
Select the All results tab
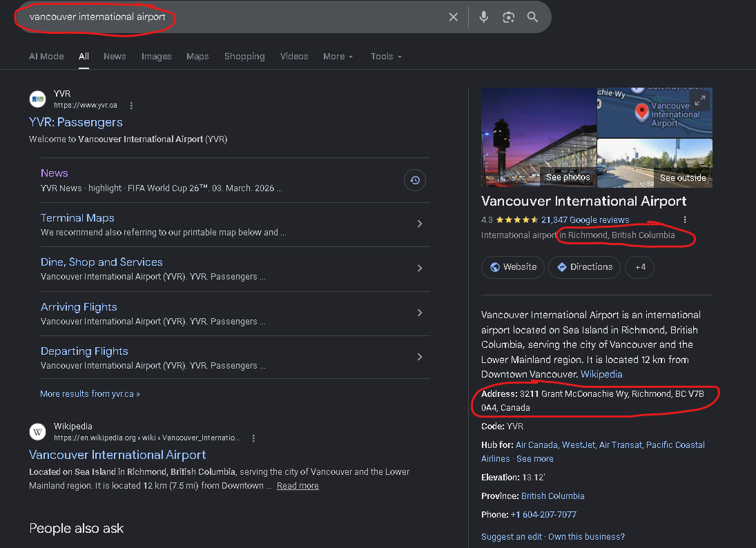[x=84, y=57]
